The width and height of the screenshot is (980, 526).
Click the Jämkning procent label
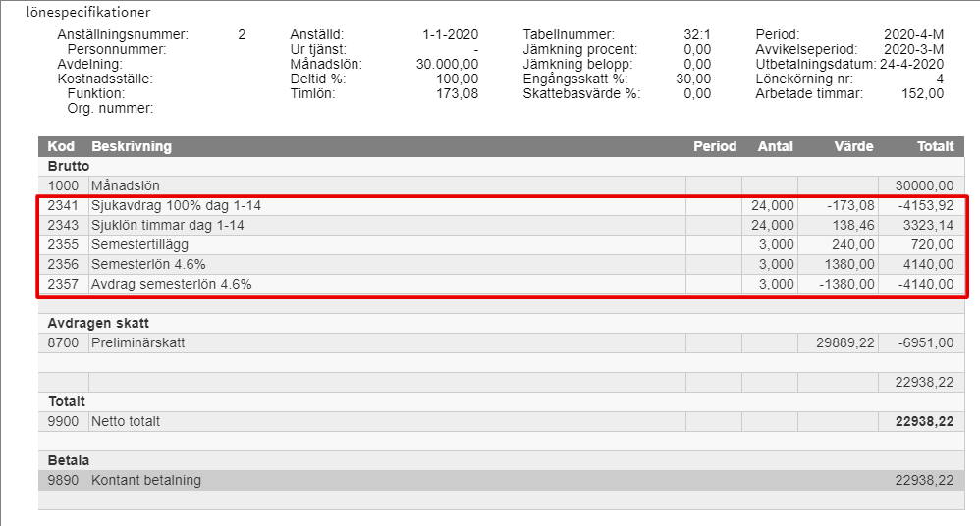(x=580, y=49)
